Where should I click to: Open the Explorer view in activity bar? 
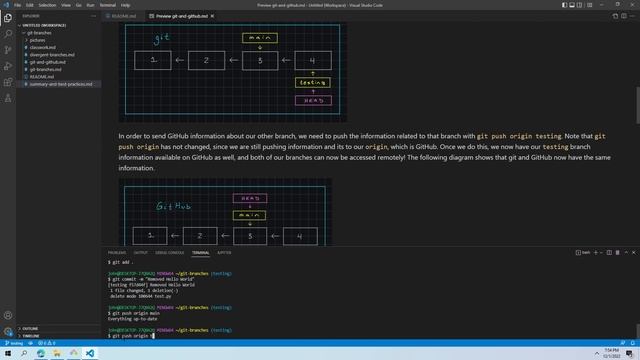click(8, 18)
